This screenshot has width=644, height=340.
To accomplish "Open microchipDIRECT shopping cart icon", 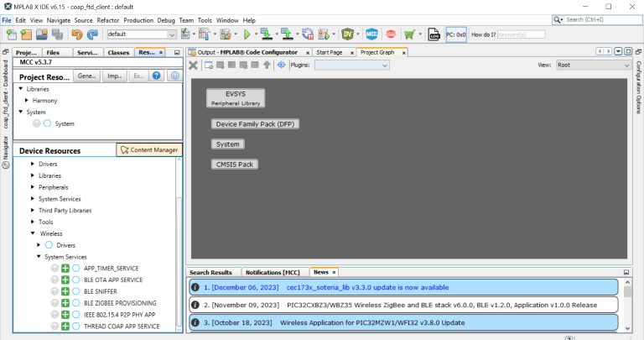I will tap(409, 34).
